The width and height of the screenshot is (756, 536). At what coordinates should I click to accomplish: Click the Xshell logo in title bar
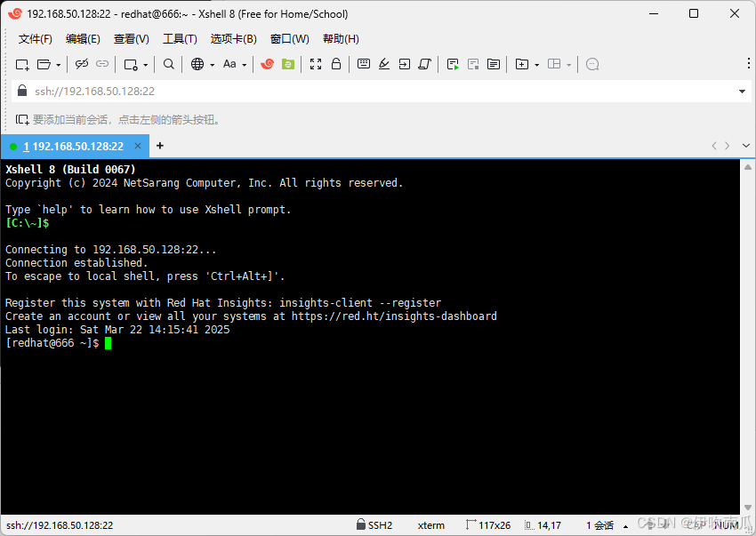coord(15,13)
